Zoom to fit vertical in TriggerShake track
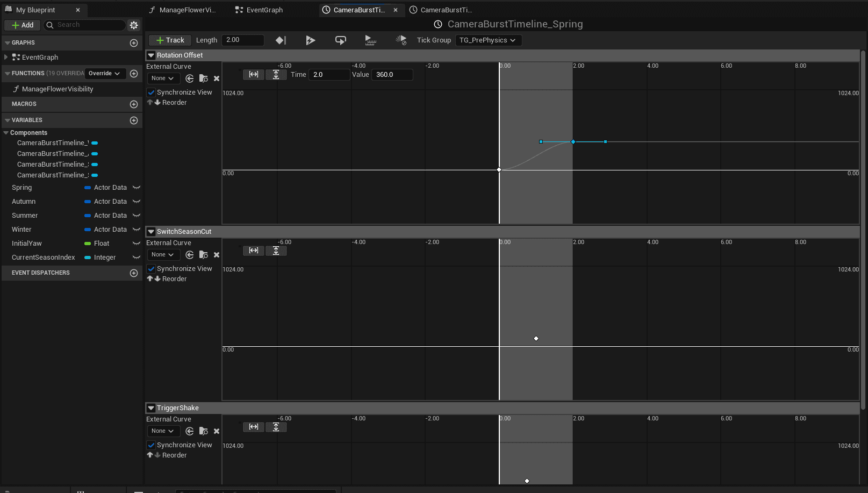The height and width of the screenshot is (493, 868). 276,427
